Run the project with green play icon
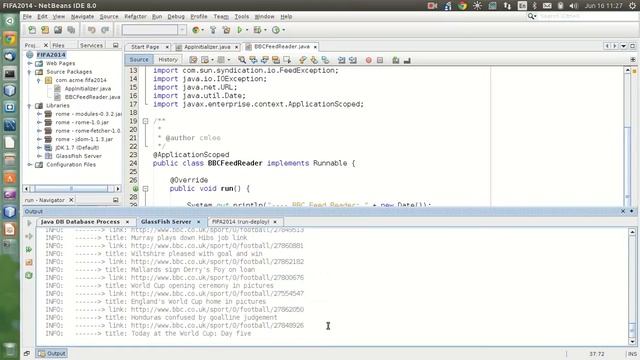 pyautogui.click(x=240, y=30)
